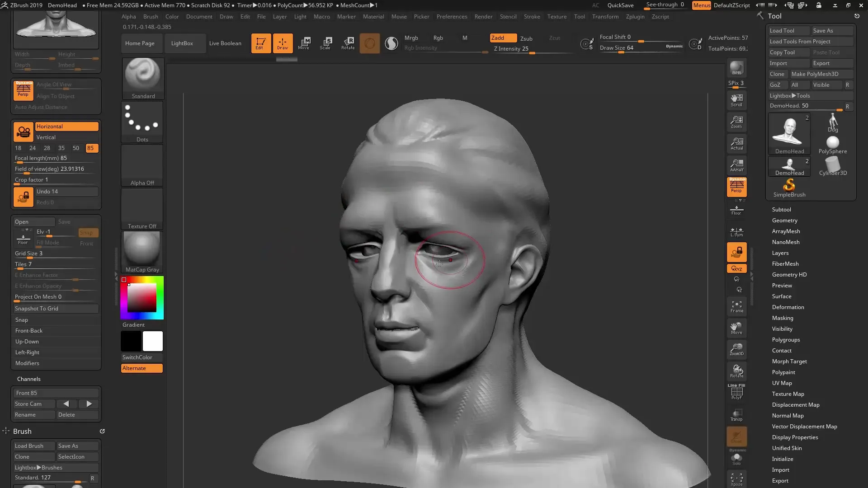Click the right-shelf Move view icon
The image size is (868, 488).
tap(736, 328)
